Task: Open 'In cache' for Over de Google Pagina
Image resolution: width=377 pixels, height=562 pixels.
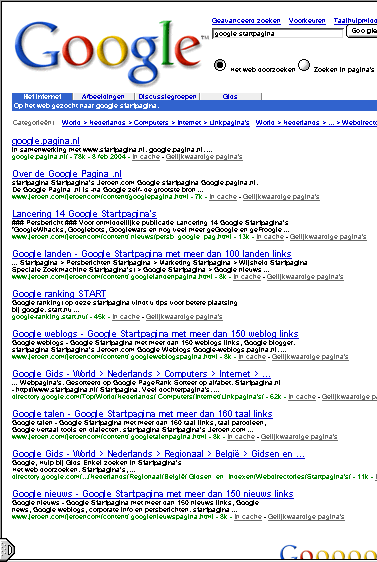Action: pos(223,197)
